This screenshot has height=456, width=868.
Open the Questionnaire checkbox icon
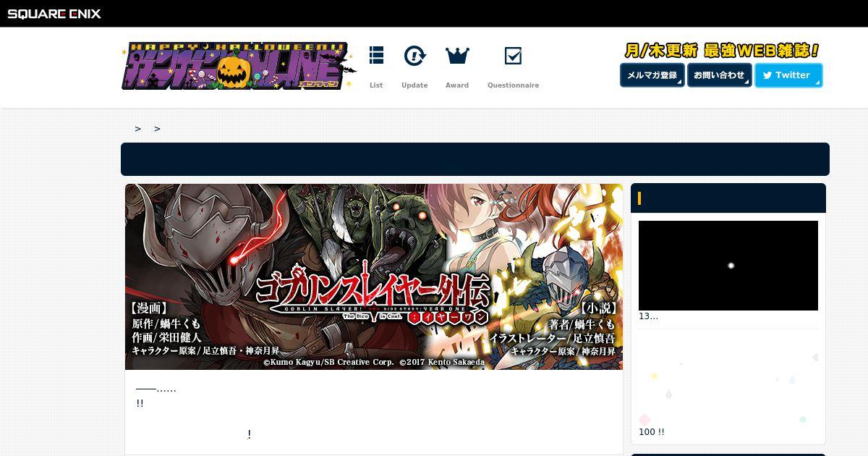pyautogui.click(x=513, y=56)
